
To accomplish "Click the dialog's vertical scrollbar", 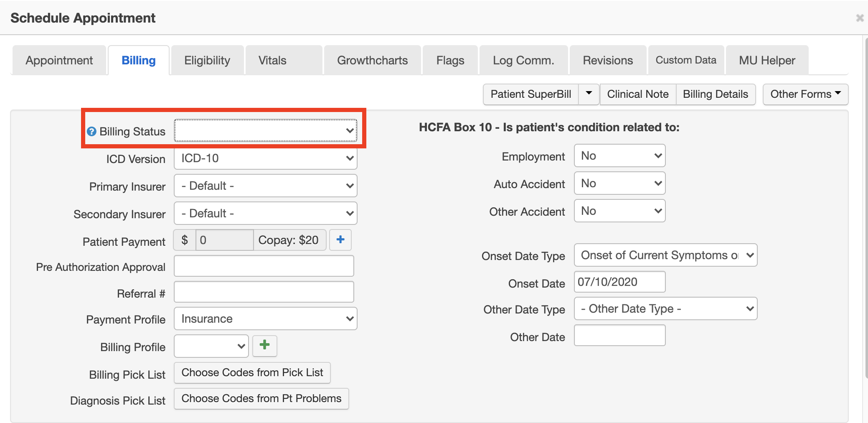I will pos(866,209).
